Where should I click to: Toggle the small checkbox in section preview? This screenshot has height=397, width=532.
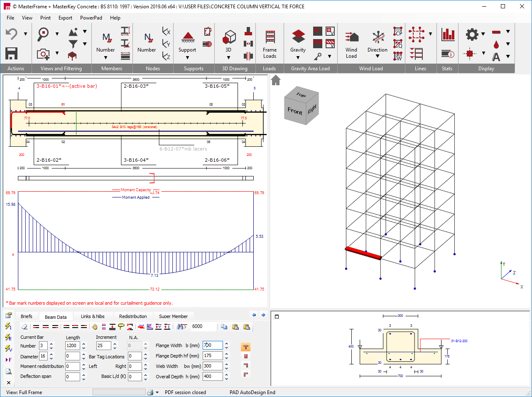277,316
